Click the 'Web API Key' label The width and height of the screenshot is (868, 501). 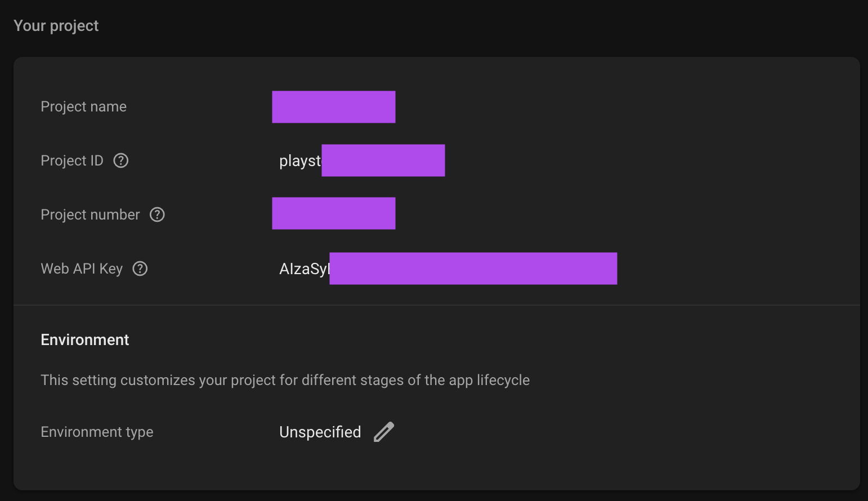point(82,269)
